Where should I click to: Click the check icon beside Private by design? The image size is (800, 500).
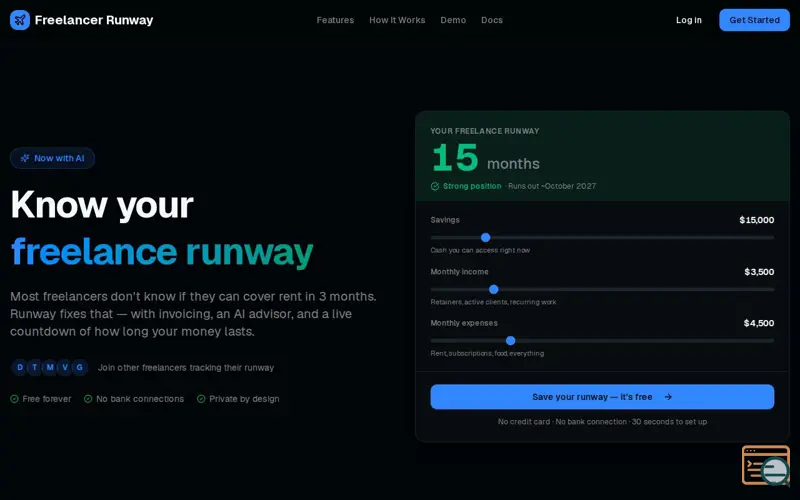201,399
